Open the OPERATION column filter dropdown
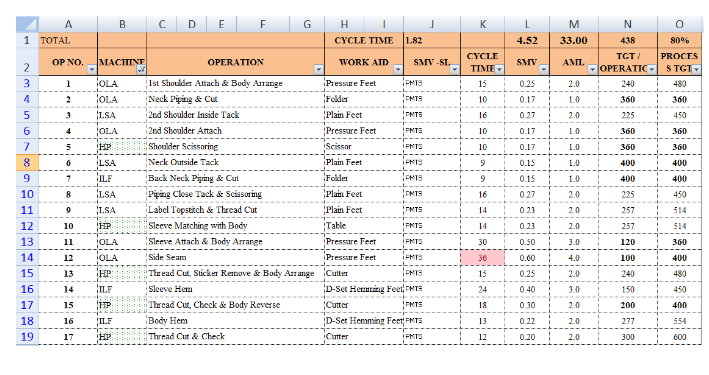 [x=319, y=70]
